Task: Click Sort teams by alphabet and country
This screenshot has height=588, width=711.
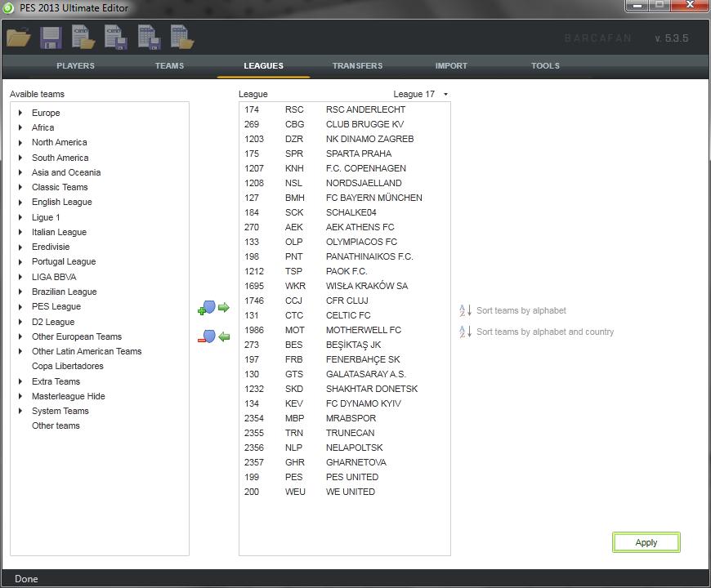Action: (x=545, y=332)
